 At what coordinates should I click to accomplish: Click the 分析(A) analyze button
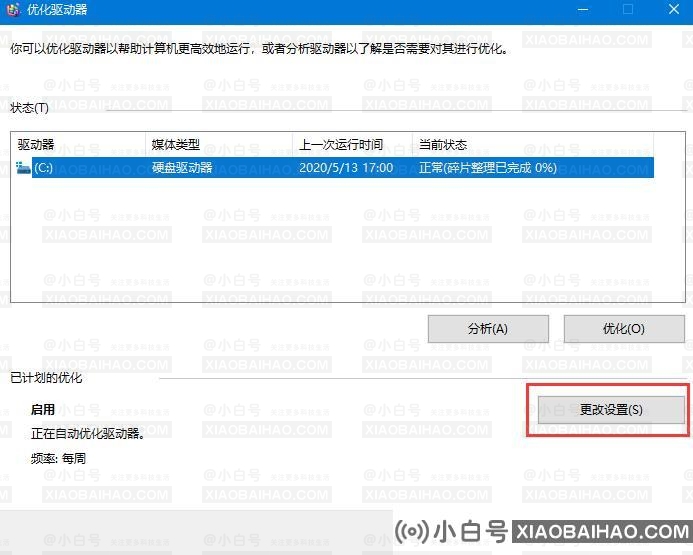[x=488, y=329]
